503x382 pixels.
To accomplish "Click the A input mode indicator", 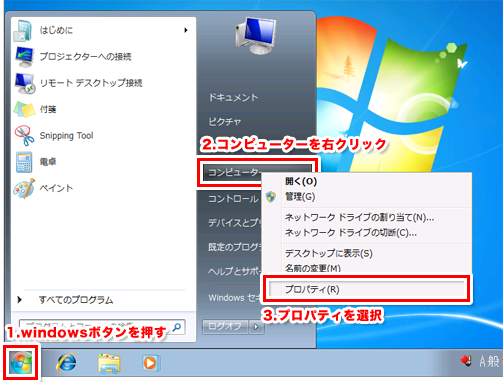I will [482, 361].
